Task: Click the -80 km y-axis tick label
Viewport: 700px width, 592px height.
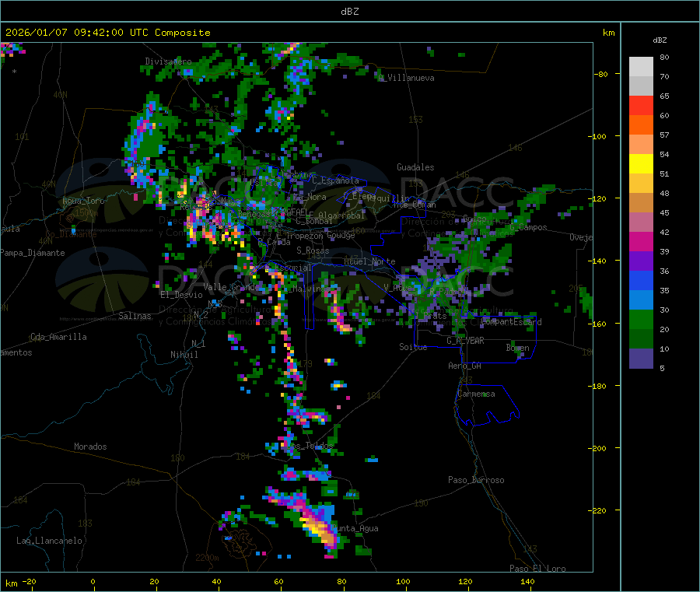Action: (600, 74)
